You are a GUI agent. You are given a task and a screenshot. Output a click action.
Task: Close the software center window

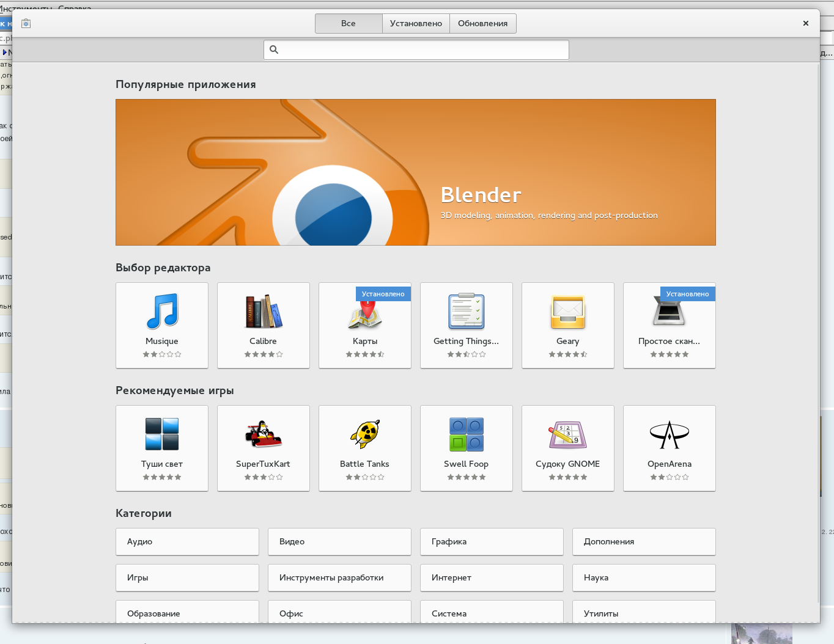coord(806,23)
